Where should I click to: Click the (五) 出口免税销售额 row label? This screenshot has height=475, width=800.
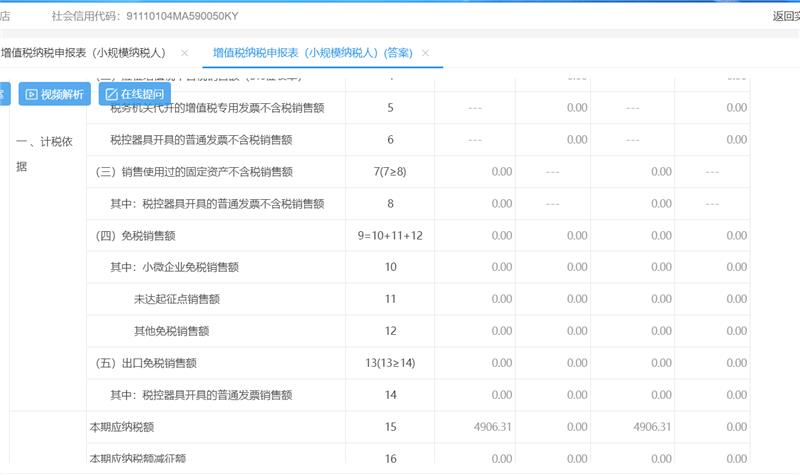(153, 363)
